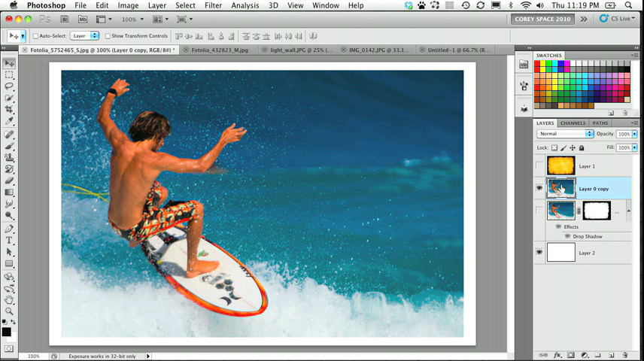Hide Layer 2 visibility eye
Image resolution: width=644 pixels, height=361 pixels.
539,252
